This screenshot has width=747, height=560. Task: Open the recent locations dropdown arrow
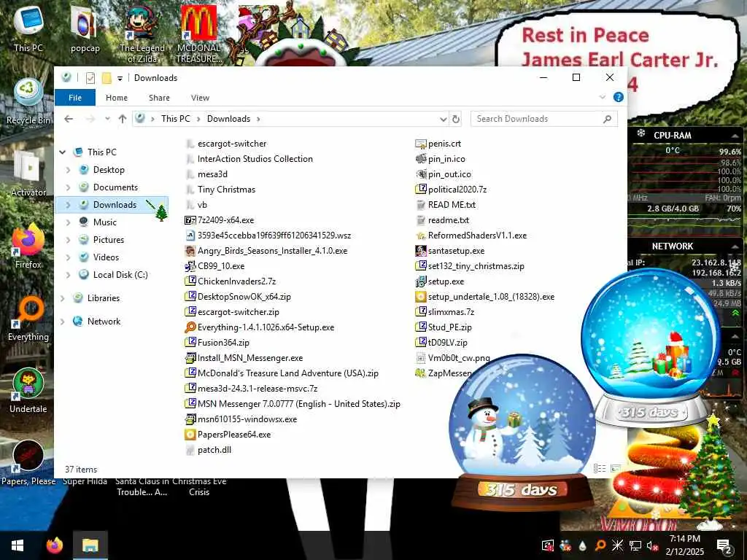click(x=108, y=119)
